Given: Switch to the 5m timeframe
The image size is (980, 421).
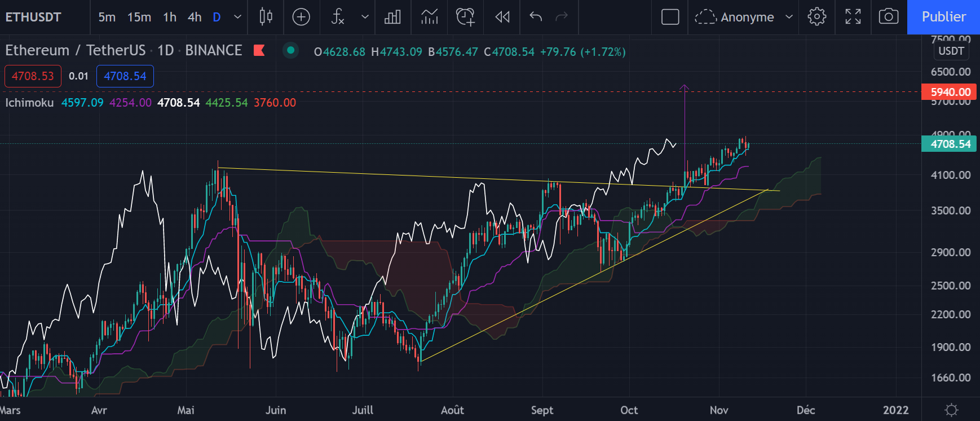Looking at the screenshot, I should tap(107, 17).
